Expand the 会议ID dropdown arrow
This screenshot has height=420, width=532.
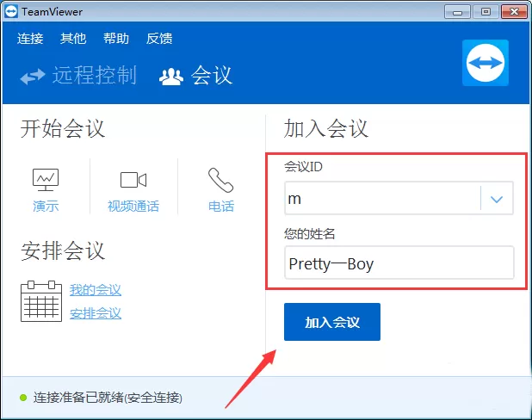(x=497, y=199)
